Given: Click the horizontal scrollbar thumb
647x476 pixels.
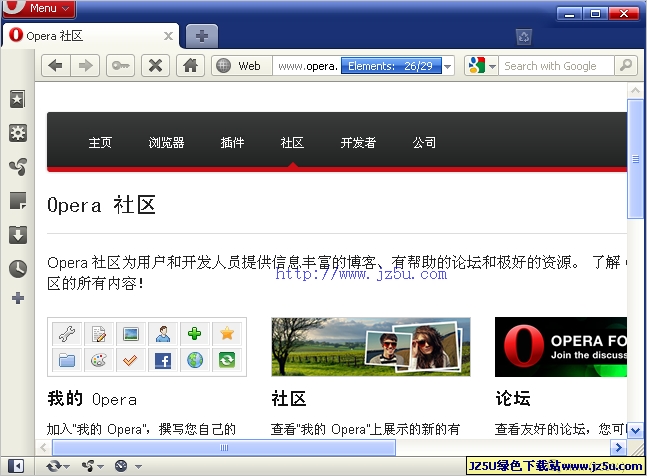Looking at the screenshot, I should 224,448.
